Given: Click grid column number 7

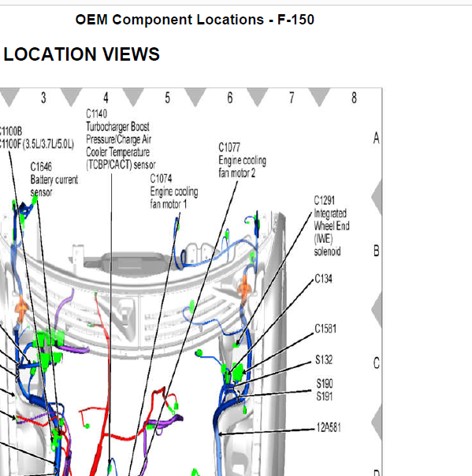Looking at the screenshot, I should (292, 98).
